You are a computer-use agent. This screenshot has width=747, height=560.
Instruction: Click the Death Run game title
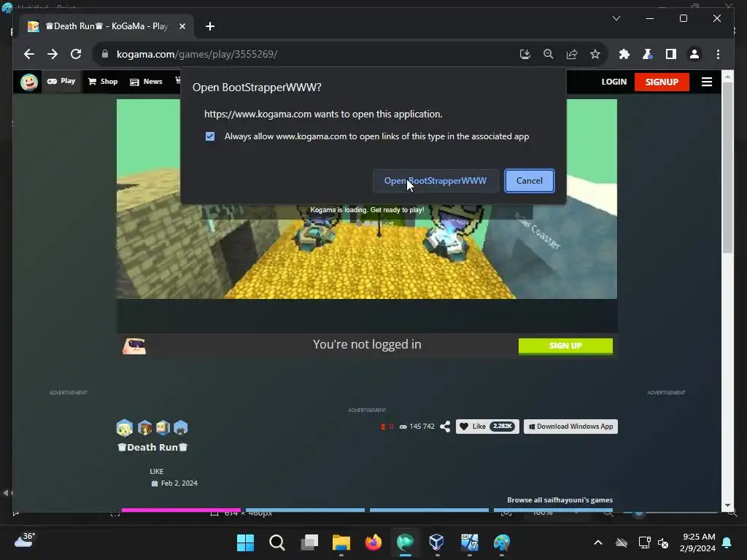pos(152,447)
